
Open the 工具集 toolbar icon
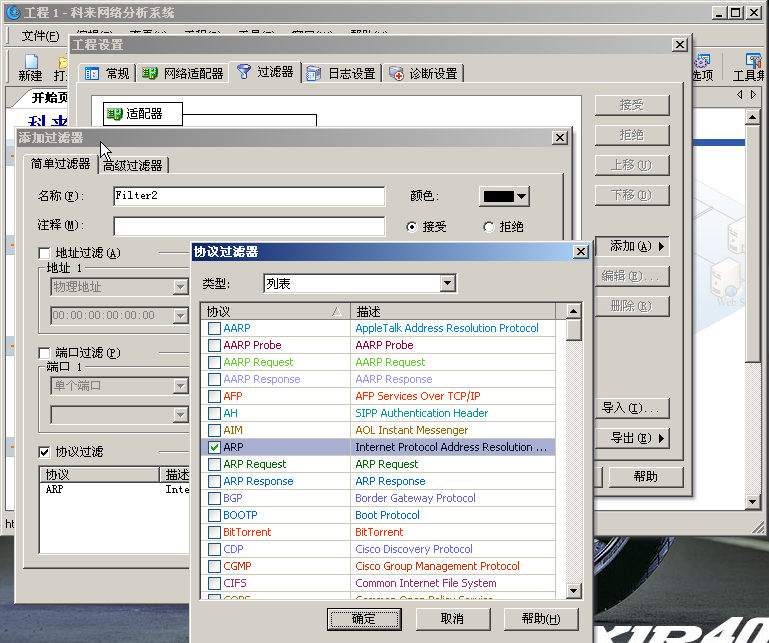pyautogui.click(x=750, y=62)
